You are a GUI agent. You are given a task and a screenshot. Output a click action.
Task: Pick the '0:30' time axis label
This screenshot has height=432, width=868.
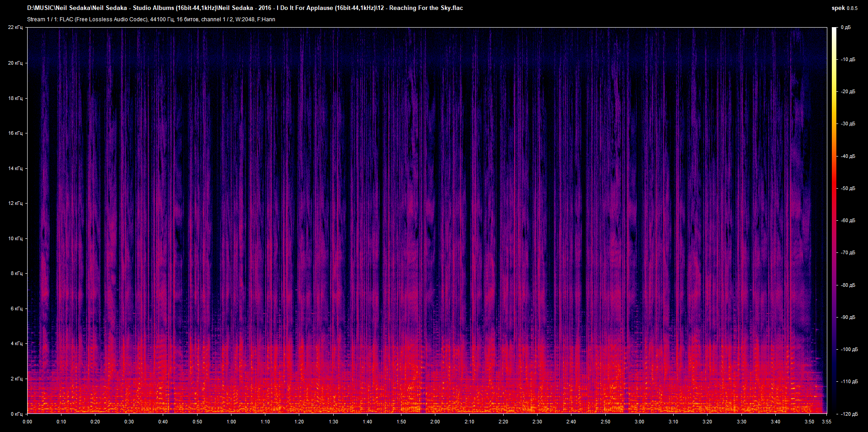click(x=129, y=422)
